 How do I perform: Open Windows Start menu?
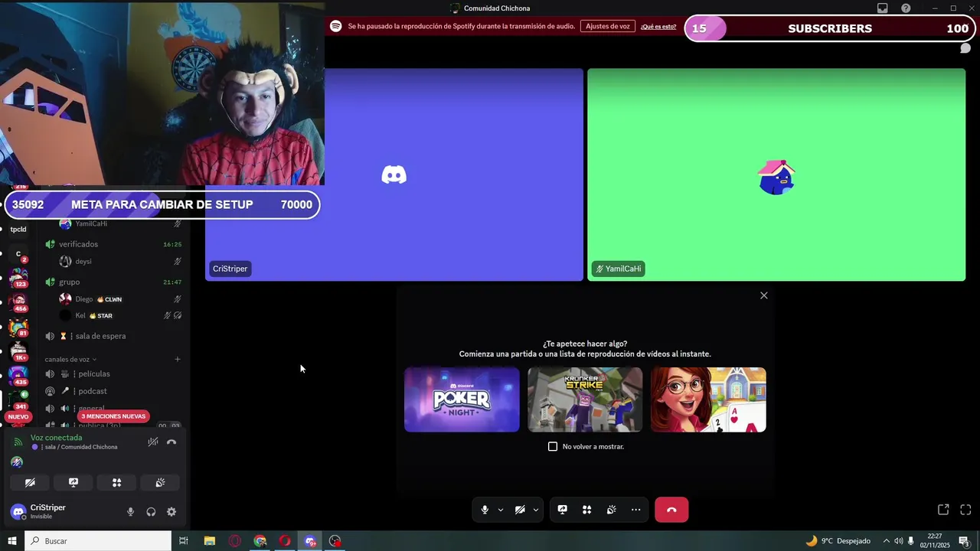click(12, 541)
